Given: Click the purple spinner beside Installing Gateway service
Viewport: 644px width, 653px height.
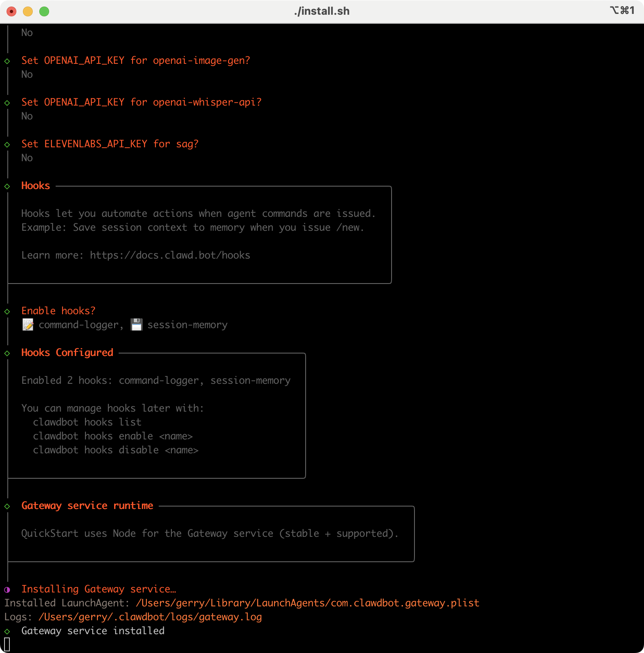Looking at the screenshot, I should [7, 590].
